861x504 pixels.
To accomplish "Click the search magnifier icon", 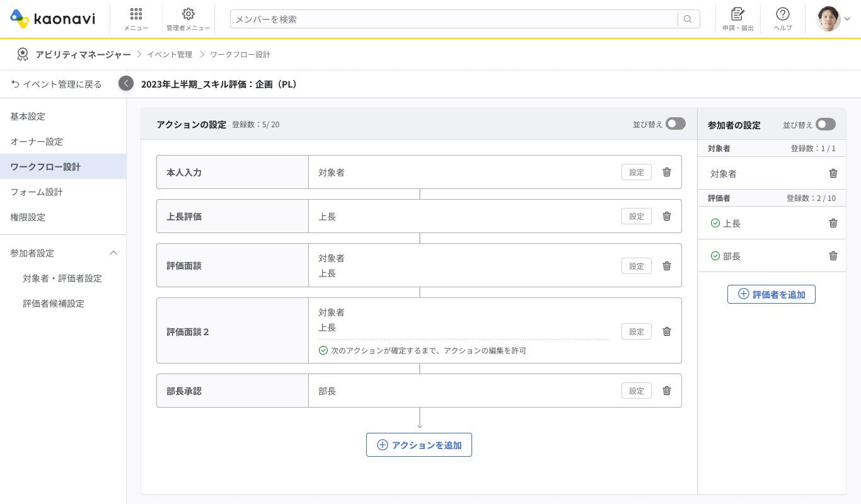I will pyautogui.click(x=688, y=19).
